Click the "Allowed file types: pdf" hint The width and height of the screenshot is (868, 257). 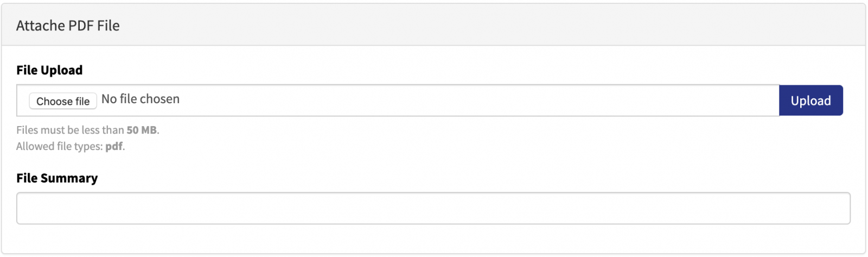coord(71,146)
